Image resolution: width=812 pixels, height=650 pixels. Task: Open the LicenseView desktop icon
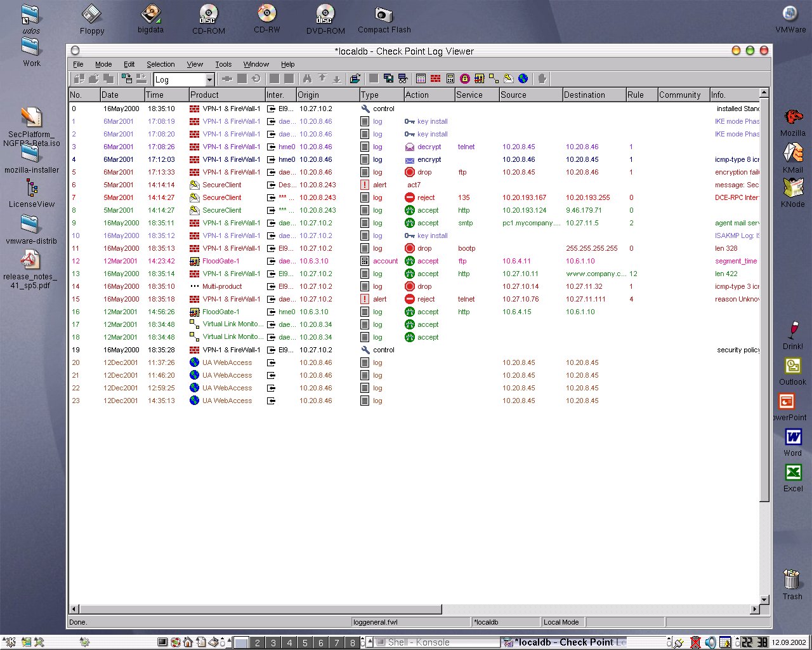[32, 194]
